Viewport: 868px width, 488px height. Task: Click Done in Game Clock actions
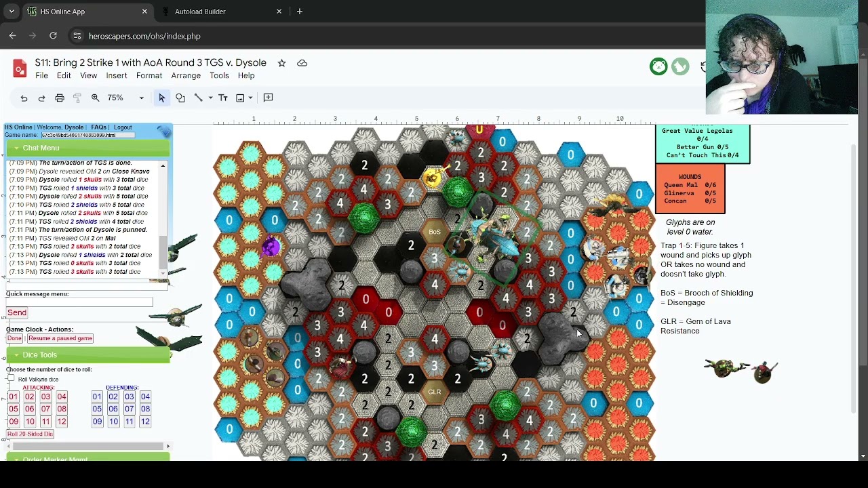(14, 338)
